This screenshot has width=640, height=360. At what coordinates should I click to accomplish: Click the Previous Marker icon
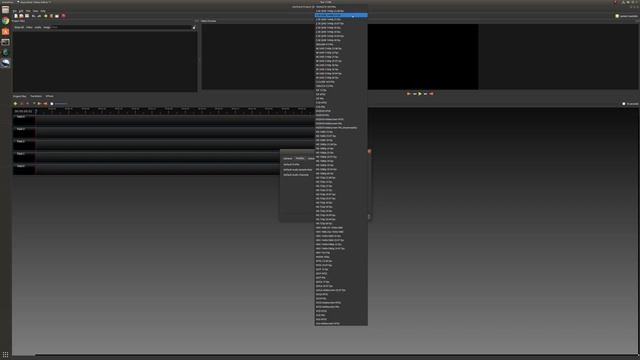(39, 104)
